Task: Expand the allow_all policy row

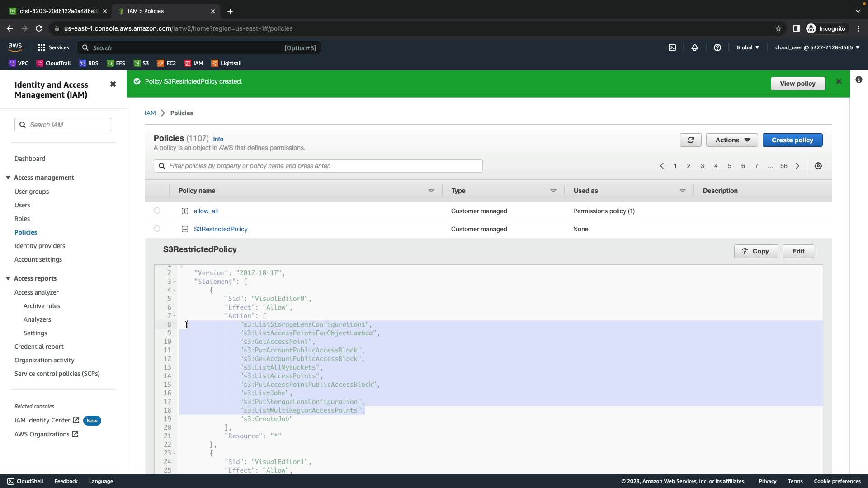Action: coord(185,211)
